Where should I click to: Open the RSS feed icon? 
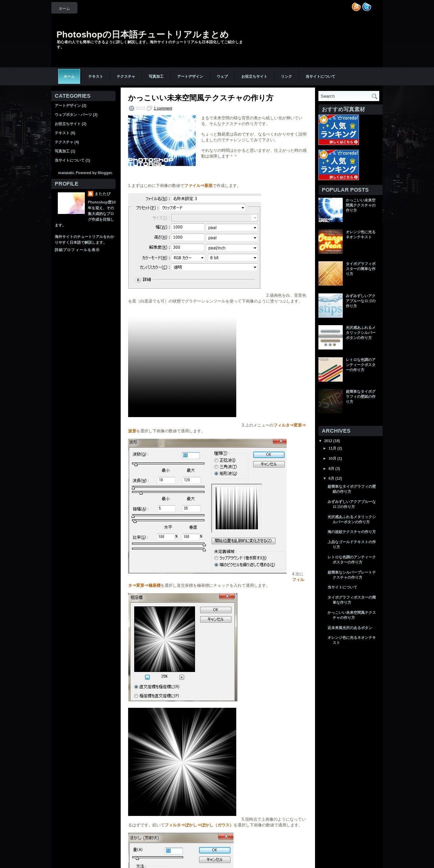[356, 7]
